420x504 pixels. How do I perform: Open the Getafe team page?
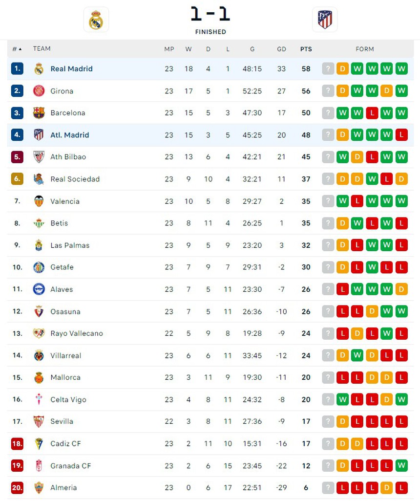(x=62, y=267)
